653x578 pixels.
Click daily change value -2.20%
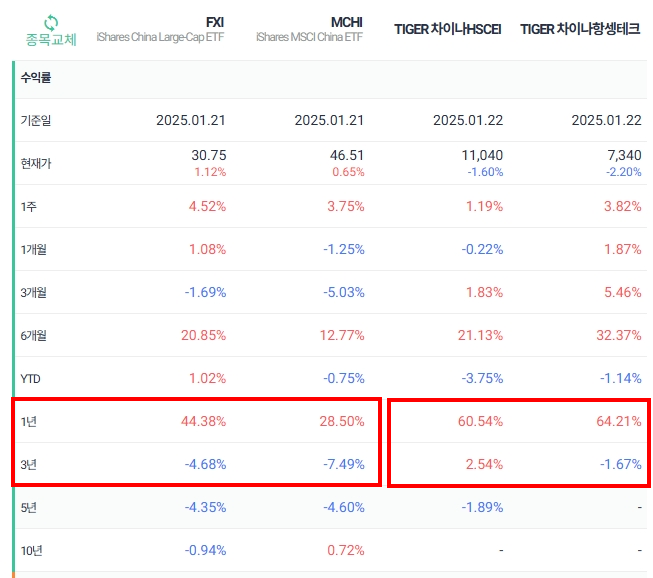point(623,172)
